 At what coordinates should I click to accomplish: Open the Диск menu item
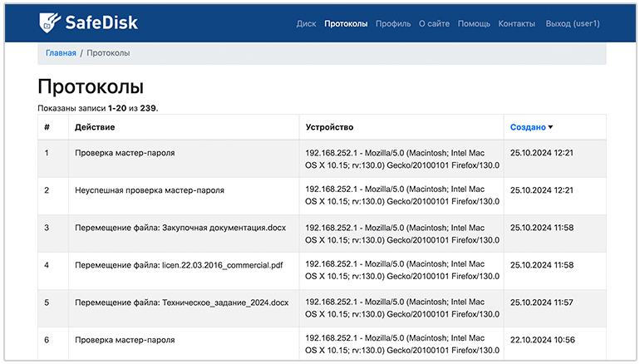306,24
